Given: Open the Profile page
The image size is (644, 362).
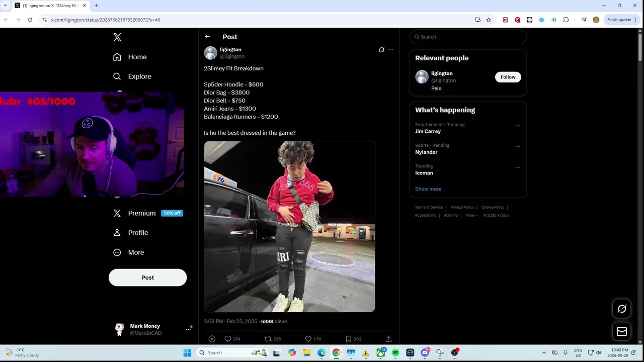Looking at the screenshot, I should tap(131, 233).
